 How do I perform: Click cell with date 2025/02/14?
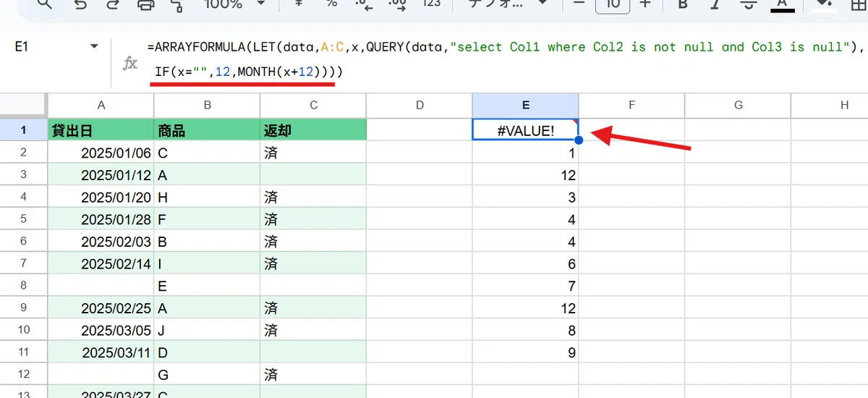coord(101,264)
